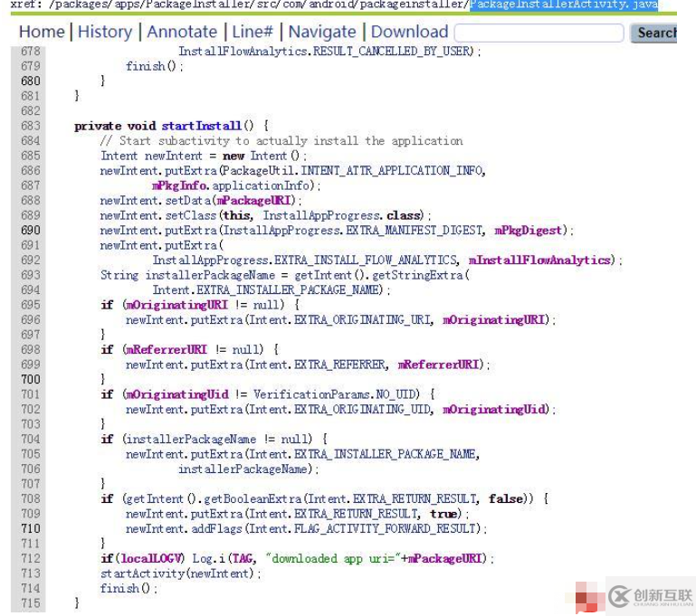Click mPackageURI on line 712
Image resolution: width=696 pixels, height=616 pixels.
coord(444,558)
